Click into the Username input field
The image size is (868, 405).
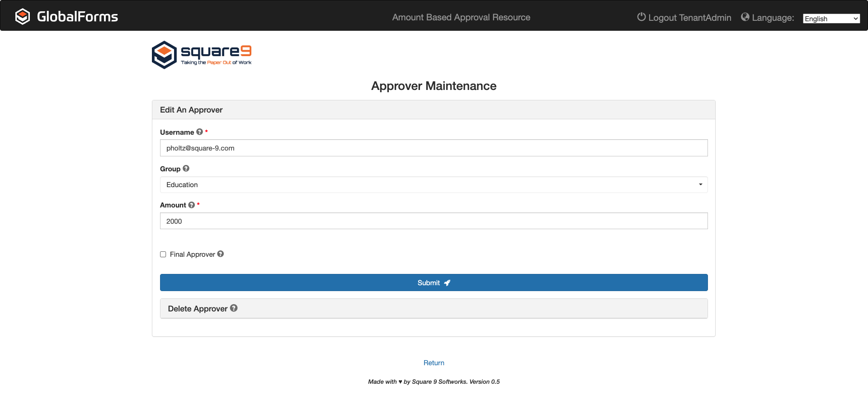point(434,148)
